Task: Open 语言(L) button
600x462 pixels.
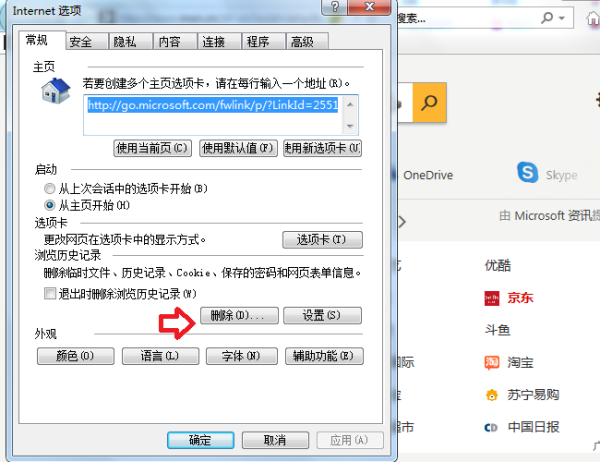Action: pos(160,356)
